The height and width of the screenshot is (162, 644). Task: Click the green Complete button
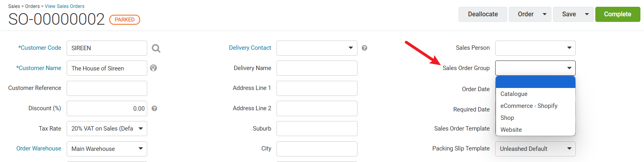pyautogui.click(x=618, y=14)
